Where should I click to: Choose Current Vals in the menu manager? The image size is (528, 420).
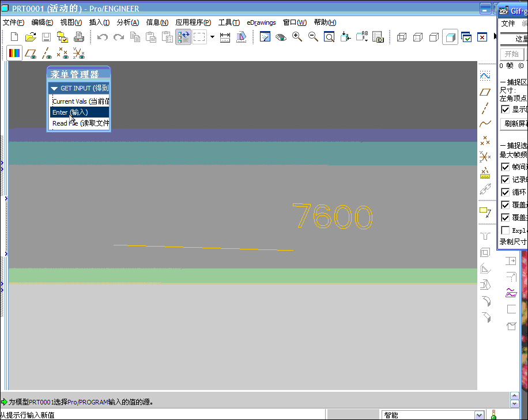pyautogui.click(x=81, y=101)
